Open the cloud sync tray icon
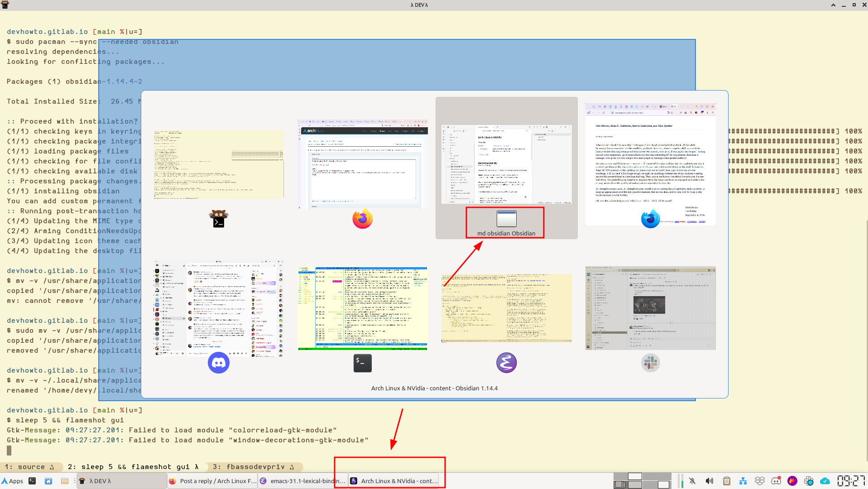Viewport: 868px width, 489px height. tap(825, 481)
